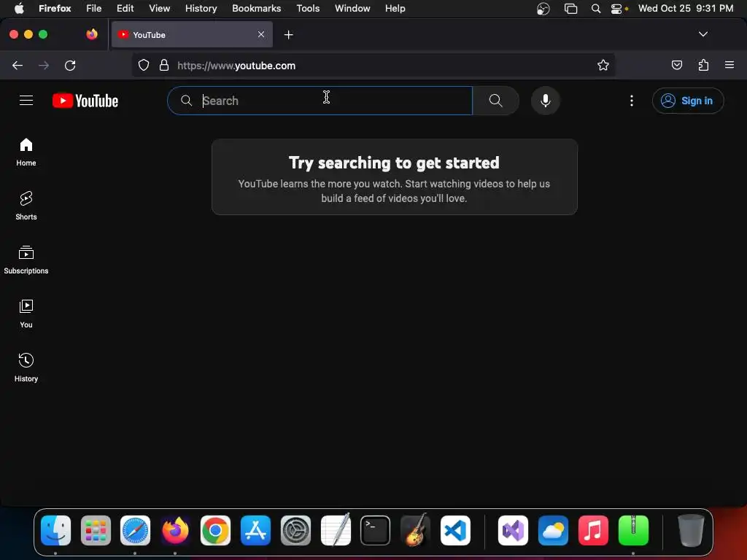This screenshot has width=747, height=560.
Task: Open the Edit menu
Action: (x=125, y=8)
